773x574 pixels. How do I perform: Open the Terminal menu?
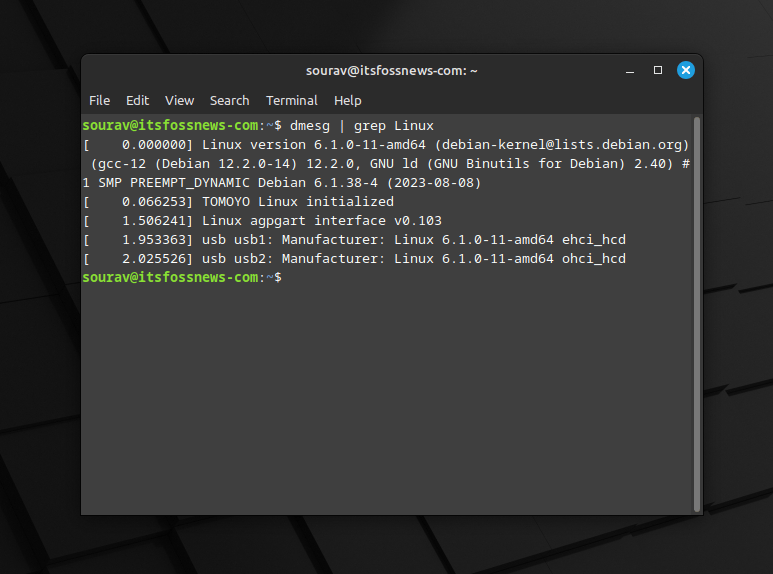(291, 101)
